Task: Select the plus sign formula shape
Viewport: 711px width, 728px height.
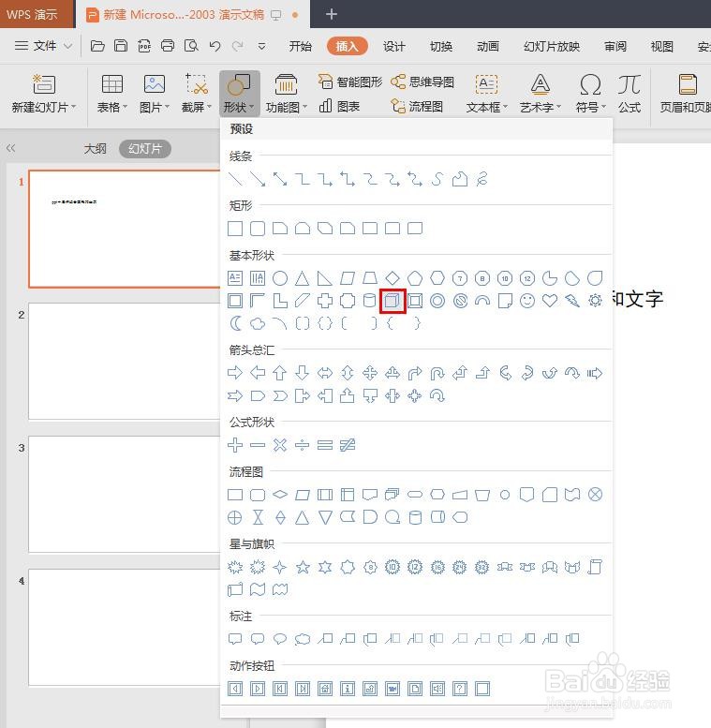Action: point(235,445)
